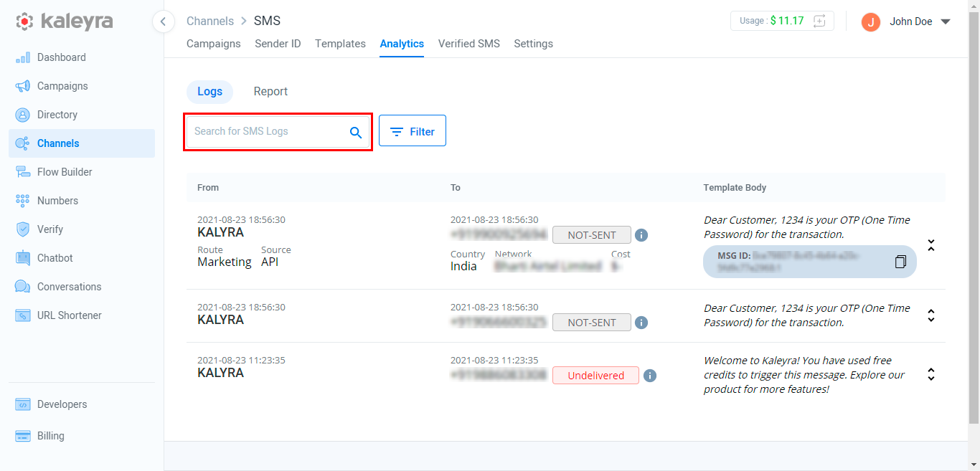Viewport: 980px width, 471px height.
Task: Click the Channels breadcrumb link
Action: (210, 21)
